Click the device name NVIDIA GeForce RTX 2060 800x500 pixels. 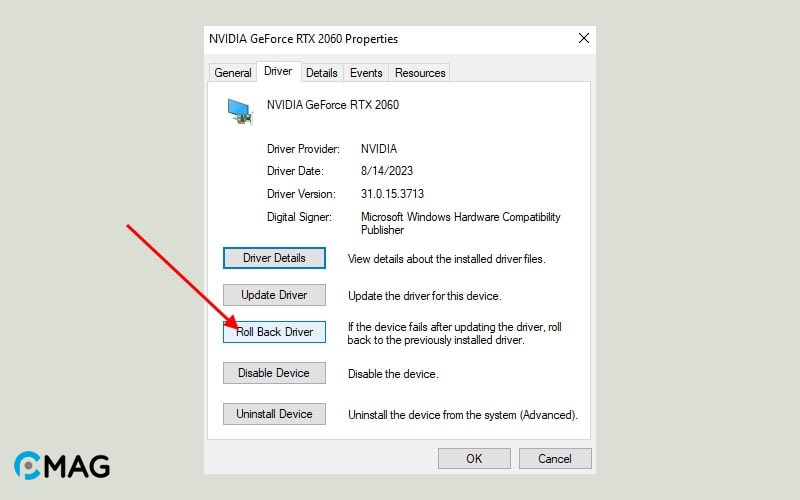[333, 105]
